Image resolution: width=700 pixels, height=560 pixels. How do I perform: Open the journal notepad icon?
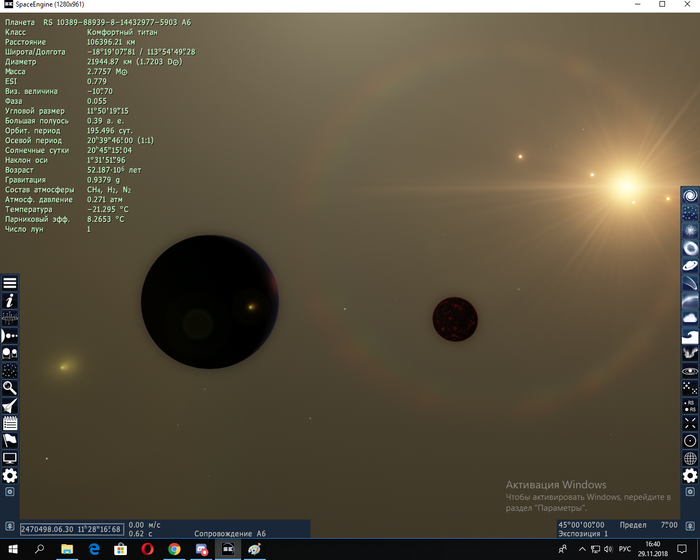pos(10,423)
